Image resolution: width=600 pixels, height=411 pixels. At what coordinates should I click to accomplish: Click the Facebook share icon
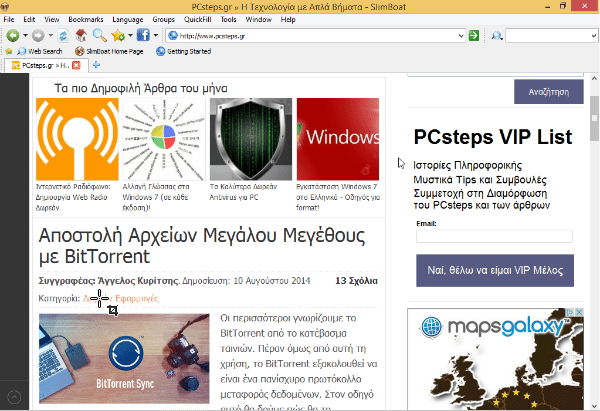tap(143, 35)
